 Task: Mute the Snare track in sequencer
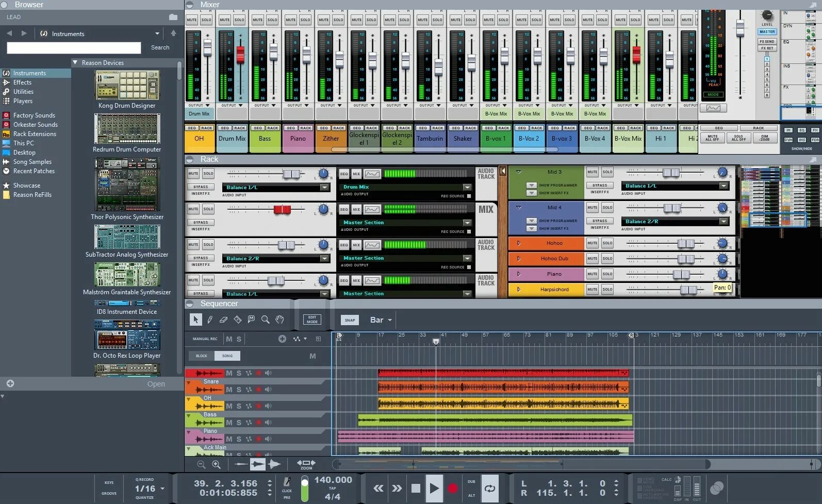click(x=229, y=390)
